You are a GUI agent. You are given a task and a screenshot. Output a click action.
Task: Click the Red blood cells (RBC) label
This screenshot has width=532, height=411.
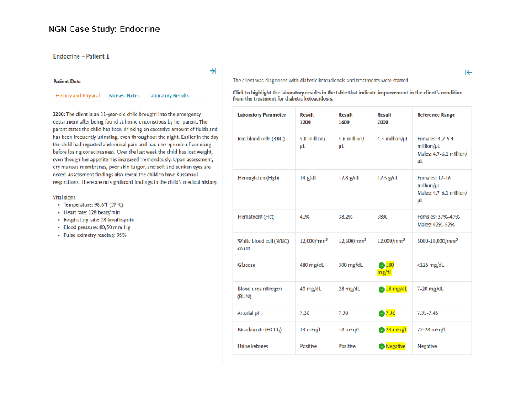(260, 138)
